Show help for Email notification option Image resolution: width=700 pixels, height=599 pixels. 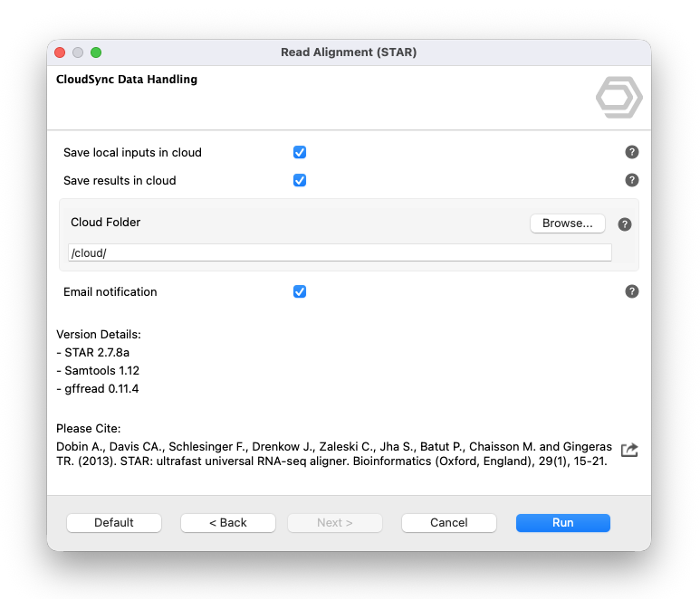click(x=632, y=291)
